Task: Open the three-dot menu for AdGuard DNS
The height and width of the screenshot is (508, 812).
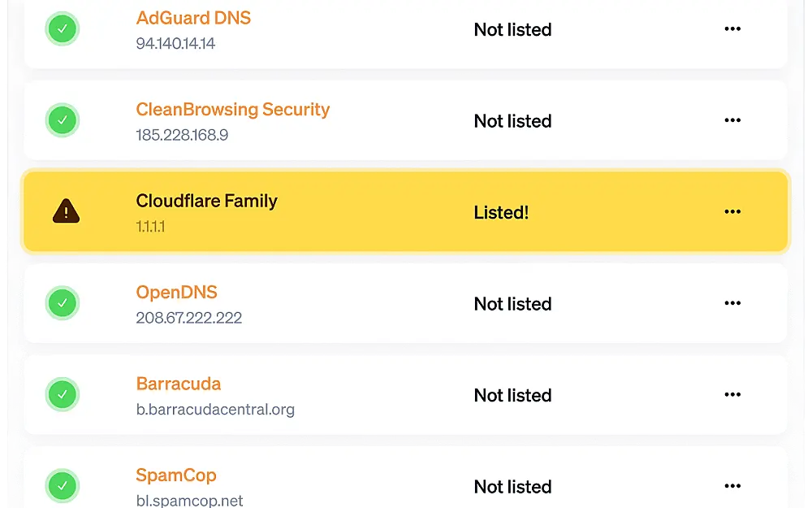Action: click(732, 29)
